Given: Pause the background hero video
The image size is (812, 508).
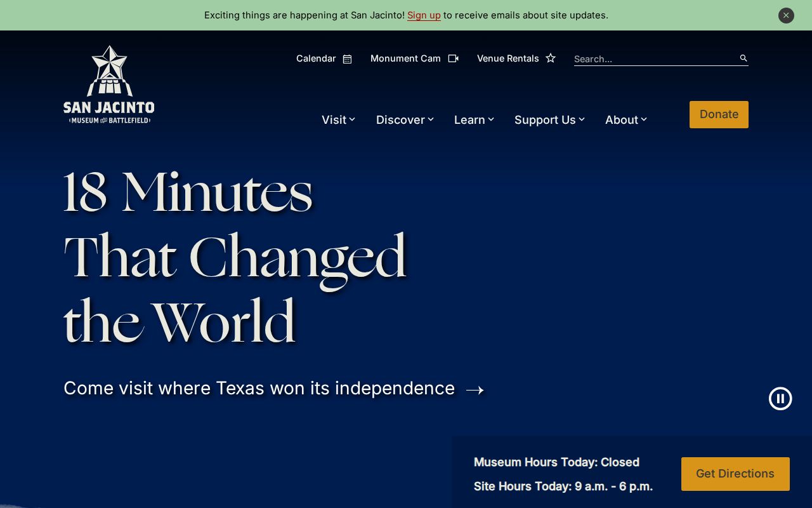Looking at the screenshot, I should tap(780, 399).
